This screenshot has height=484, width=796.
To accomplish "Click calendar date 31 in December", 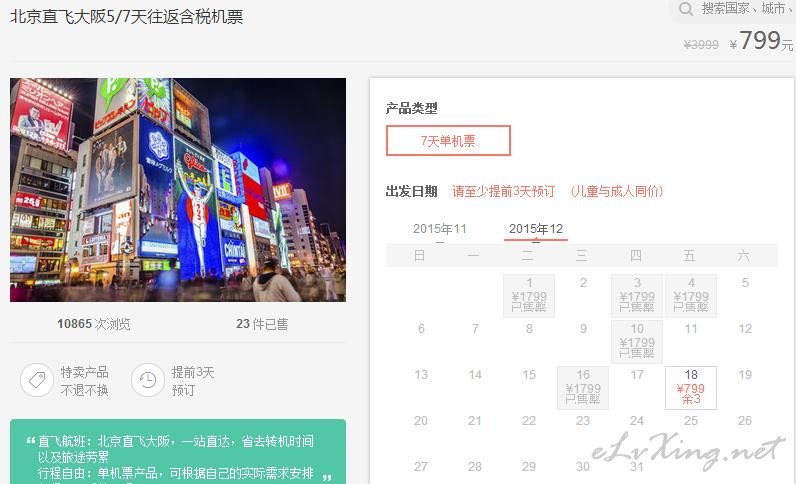I will pyautogui.click(x=637, y=466).
